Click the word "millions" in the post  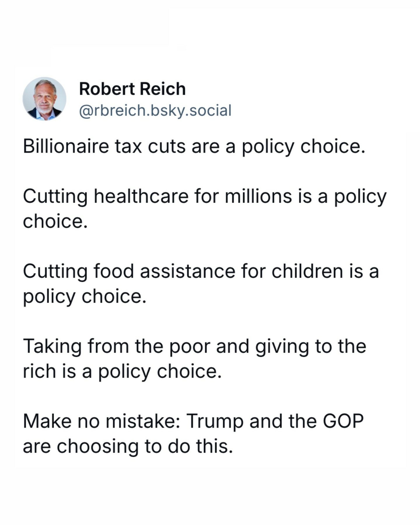click(x=258, y=196)
